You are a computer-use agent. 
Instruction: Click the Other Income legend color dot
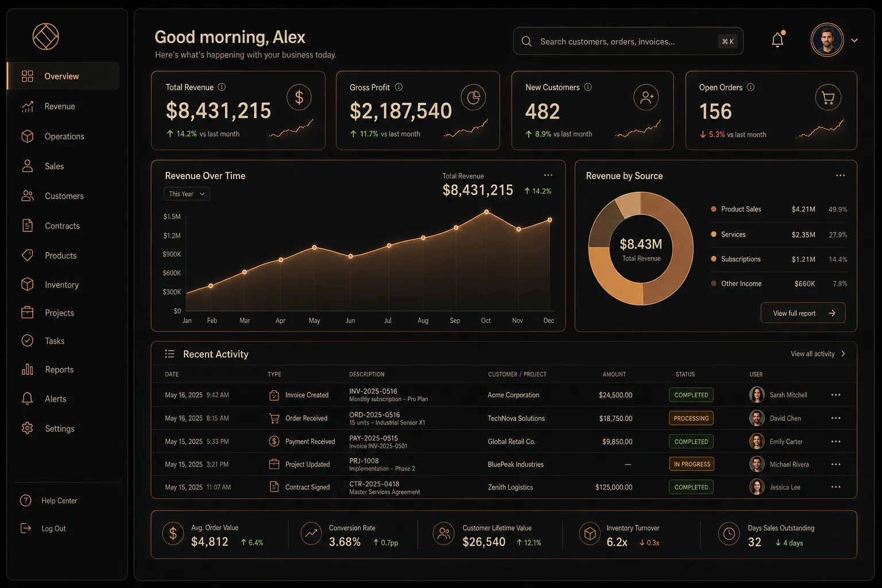pyautogui.click(x=714, y=284)
